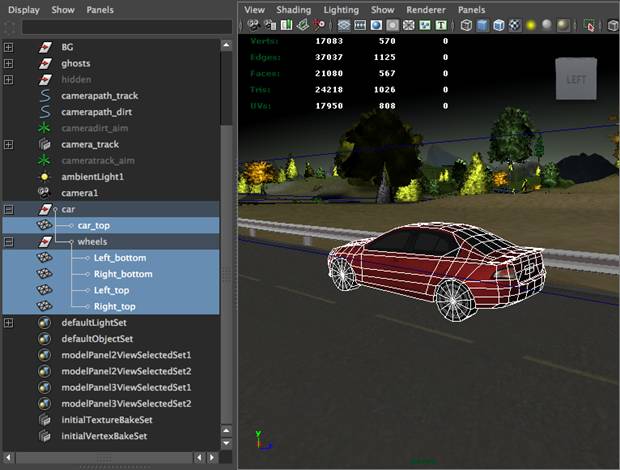This screenshot has height=470, width=620.
Task: Click the outliner search text field
Action: point(127,27)
